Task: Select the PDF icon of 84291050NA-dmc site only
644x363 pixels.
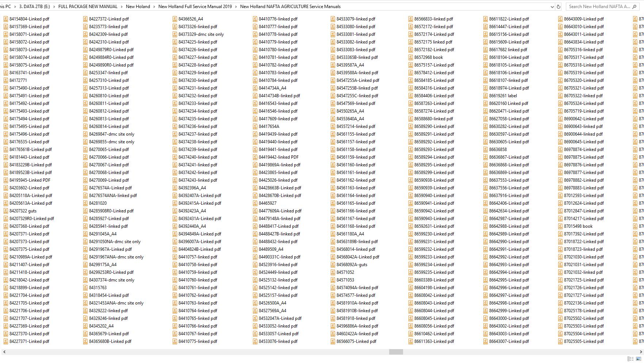Action: click(85, 242)
